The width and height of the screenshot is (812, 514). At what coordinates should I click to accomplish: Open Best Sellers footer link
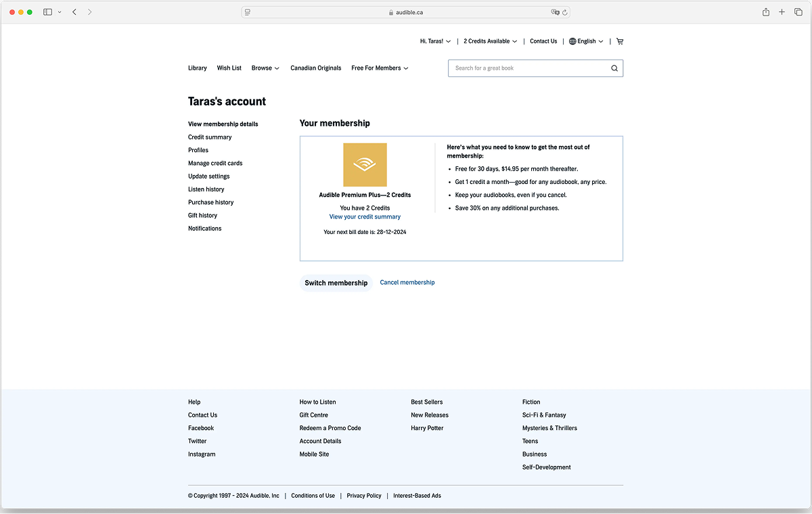click(x=427, y=402)
